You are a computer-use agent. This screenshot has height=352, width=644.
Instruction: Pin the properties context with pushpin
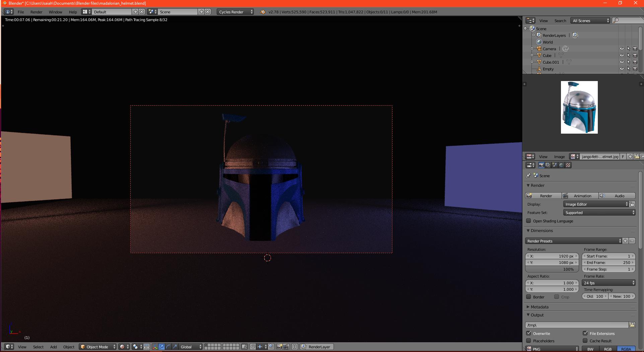coord(528,175)
